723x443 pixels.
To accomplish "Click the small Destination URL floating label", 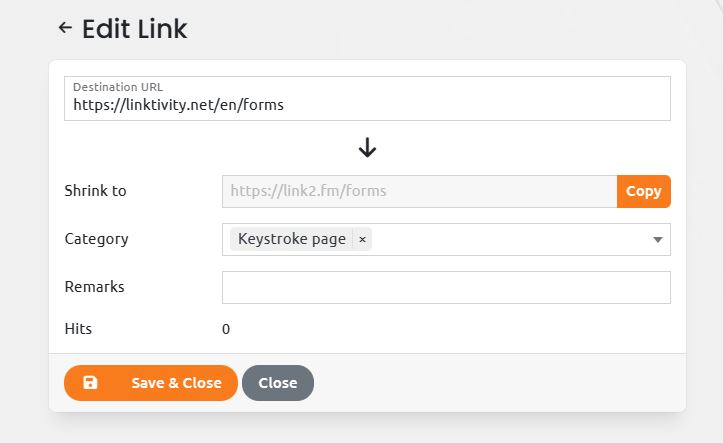I will click(x=118, y=87).
